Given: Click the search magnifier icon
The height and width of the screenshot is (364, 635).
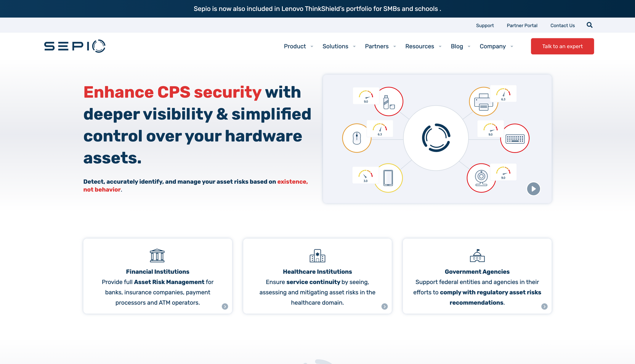Looking at the screenshot, I should click(x=589, y=25).
